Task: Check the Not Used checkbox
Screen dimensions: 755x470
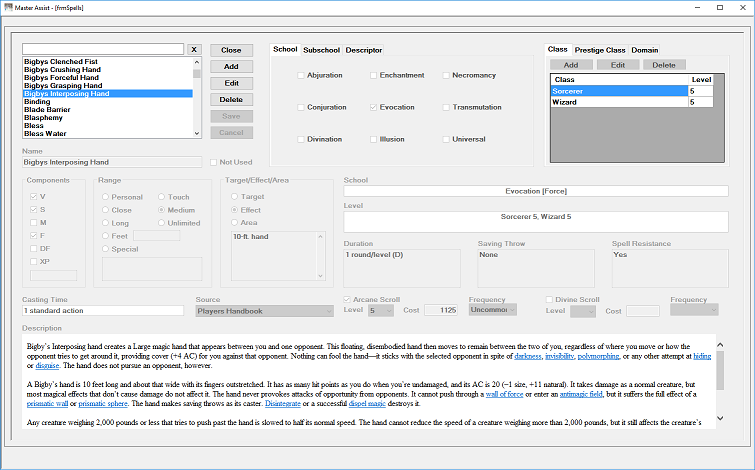Action: point(213,162)
